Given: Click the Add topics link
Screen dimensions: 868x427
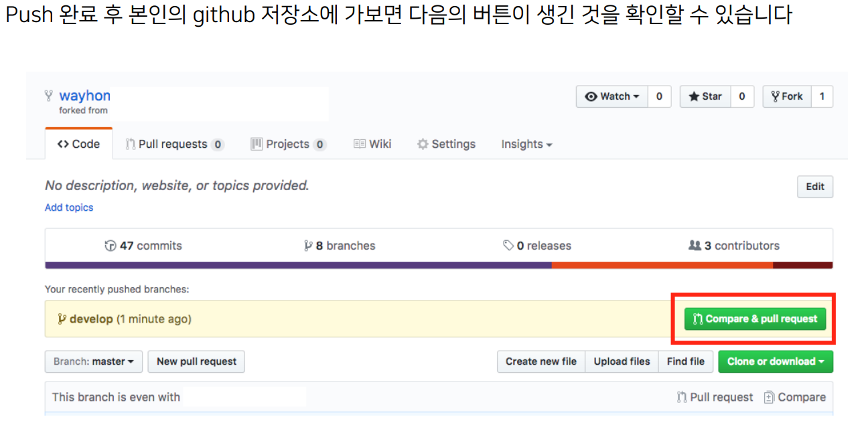Looking at the screenshot, I should click(69, 207).
